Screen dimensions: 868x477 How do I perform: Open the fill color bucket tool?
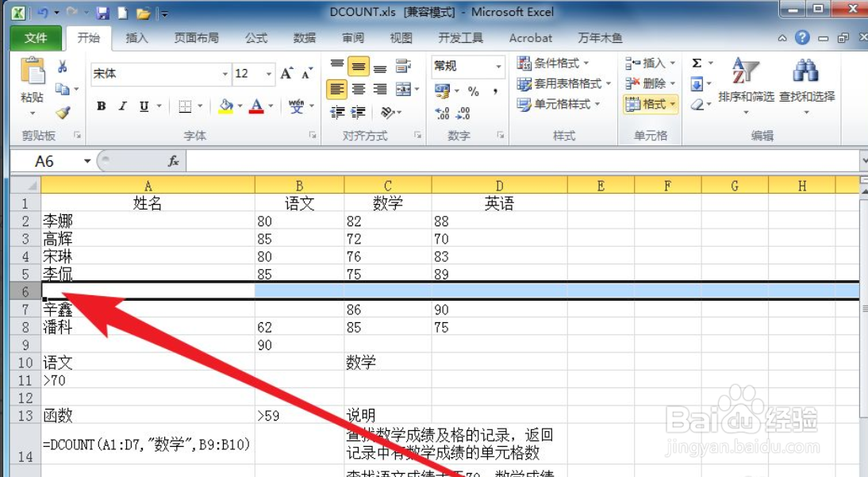click(x=227, y=105)
